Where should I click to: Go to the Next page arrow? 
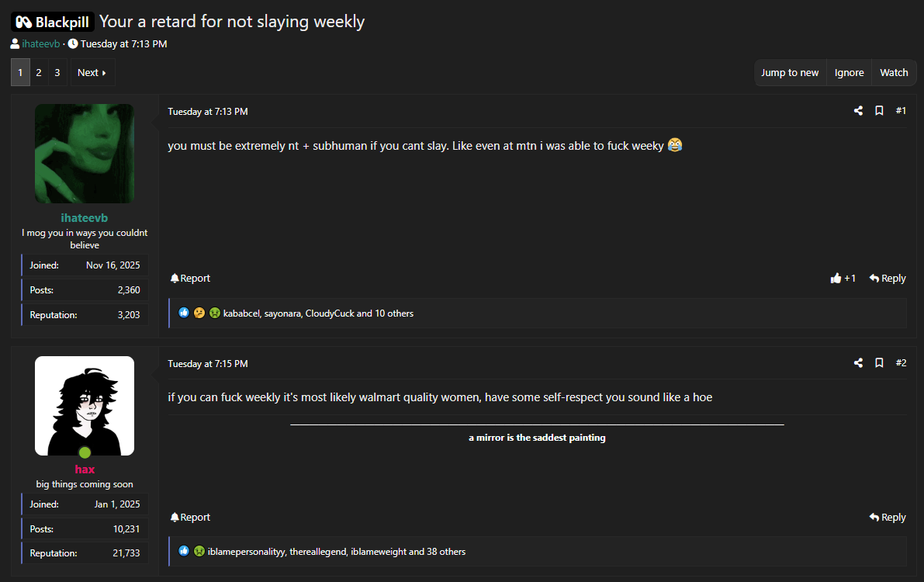92,73
